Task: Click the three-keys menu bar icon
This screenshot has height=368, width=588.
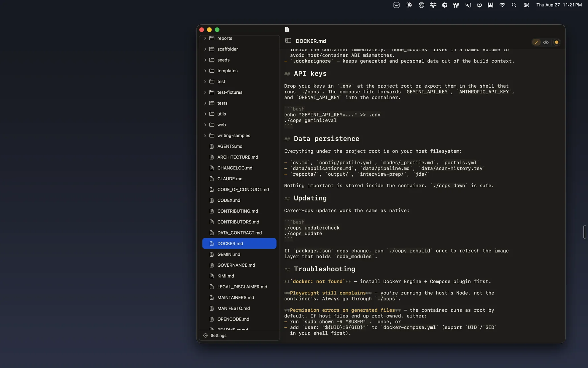Action: coord(456,5)
